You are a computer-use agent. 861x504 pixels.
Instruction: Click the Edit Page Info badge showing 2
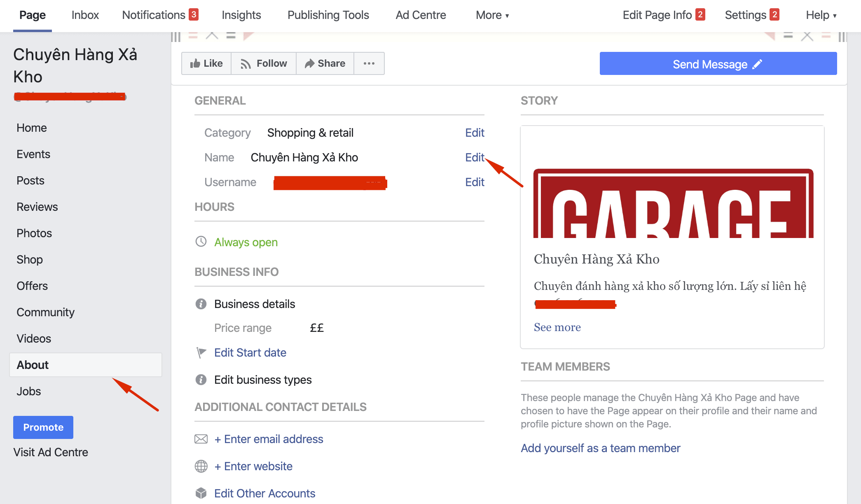pos(700,14)
